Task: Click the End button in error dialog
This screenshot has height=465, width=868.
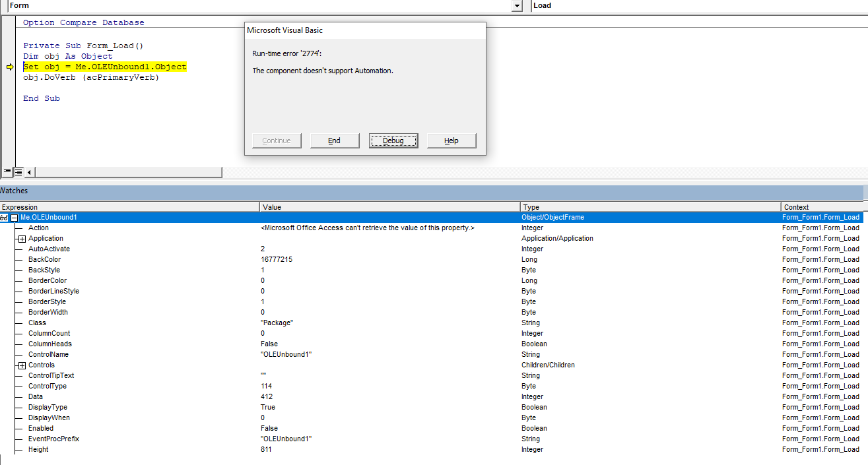Action: tap(335, 140)
